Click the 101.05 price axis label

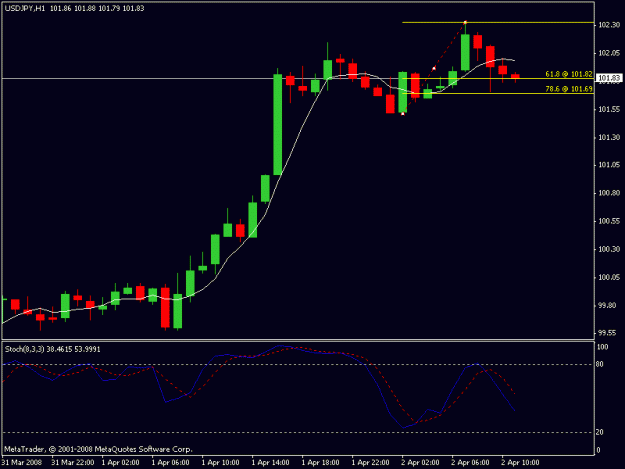pyautogui.click(x=609, y=165)
